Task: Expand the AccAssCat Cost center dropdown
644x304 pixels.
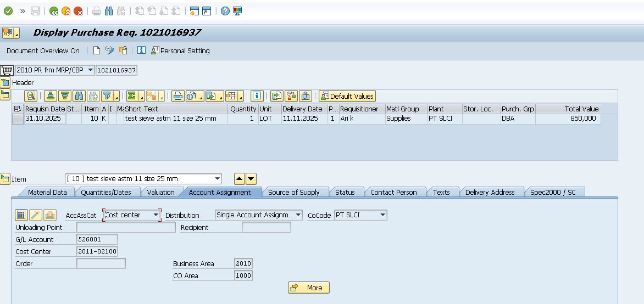Action: 156,215
